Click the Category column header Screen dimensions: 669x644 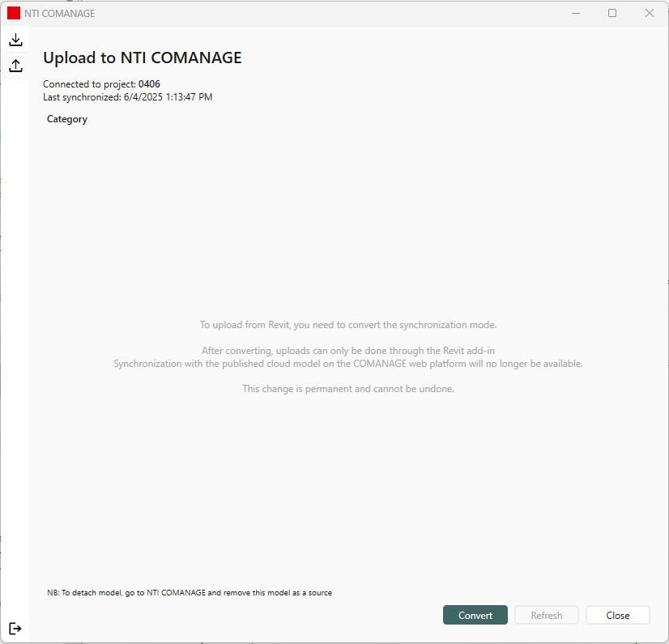tap(67, 119)
